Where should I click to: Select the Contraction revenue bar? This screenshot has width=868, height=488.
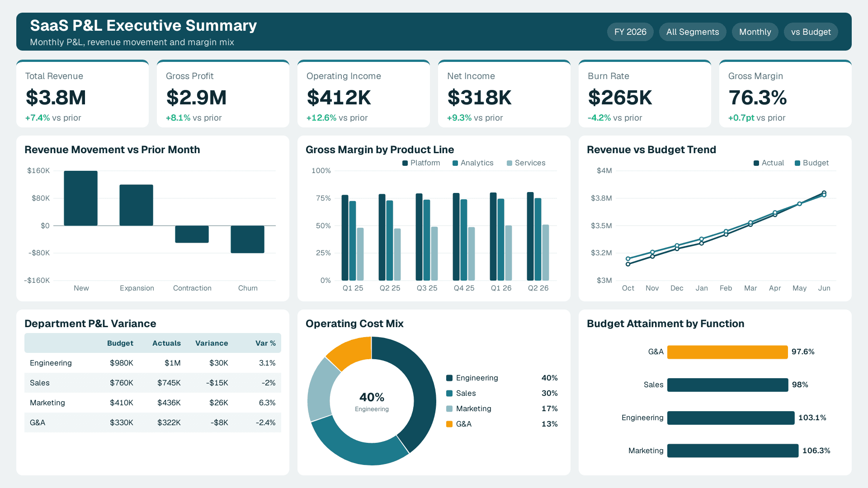(192, 234)
